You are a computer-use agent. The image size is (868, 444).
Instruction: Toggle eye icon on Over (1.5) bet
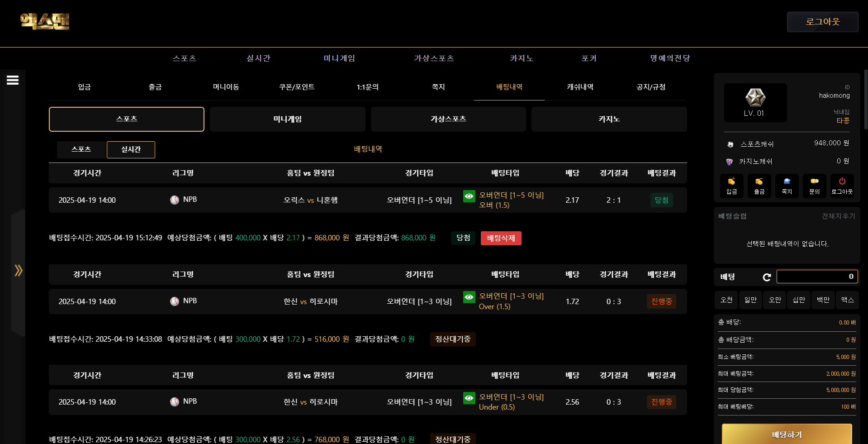pos(469,297)
